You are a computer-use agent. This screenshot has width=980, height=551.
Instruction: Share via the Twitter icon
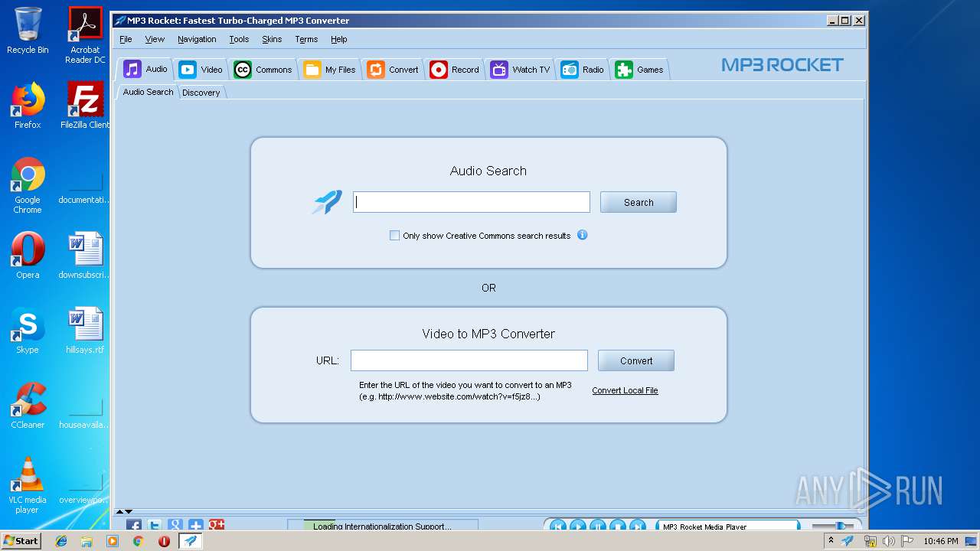point(155,525)
